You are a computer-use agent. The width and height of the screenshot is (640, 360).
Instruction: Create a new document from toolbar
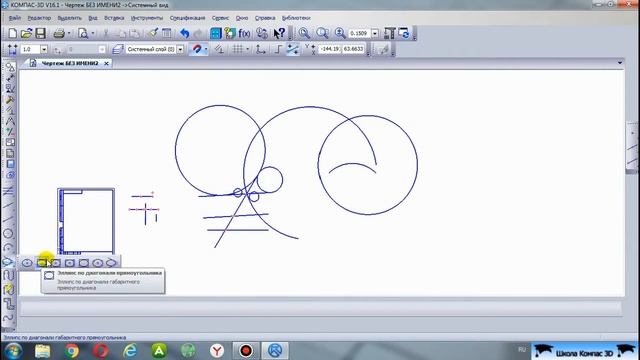[12, 33]
